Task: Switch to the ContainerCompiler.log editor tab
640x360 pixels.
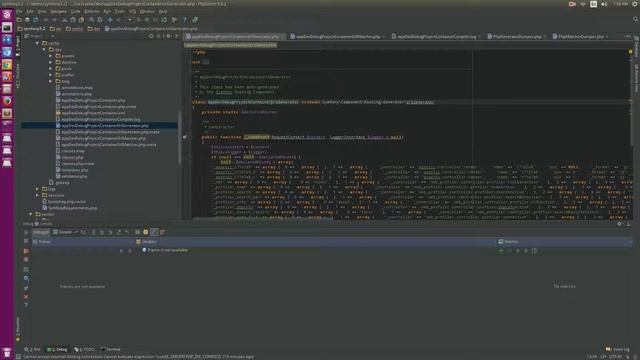Action: [436, 36]
